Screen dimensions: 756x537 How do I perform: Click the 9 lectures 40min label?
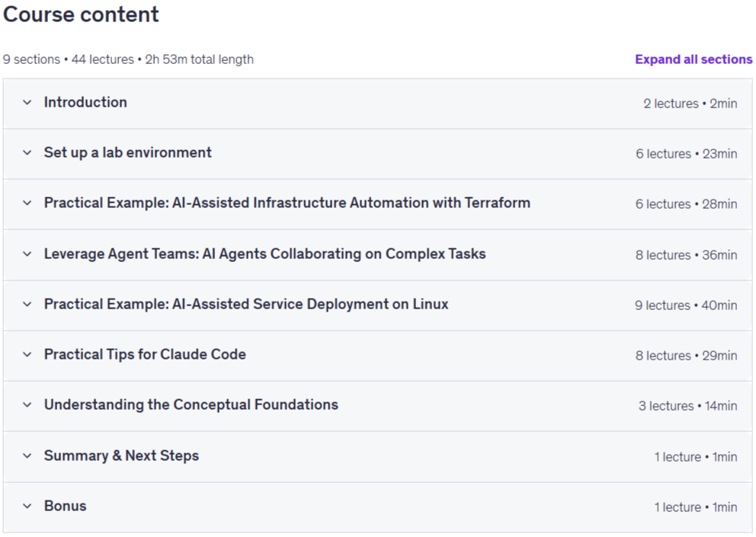686,305
